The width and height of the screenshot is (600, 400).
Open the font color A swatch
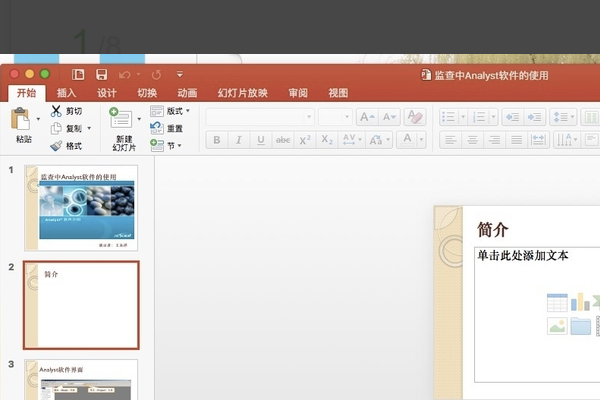(407, 140)
